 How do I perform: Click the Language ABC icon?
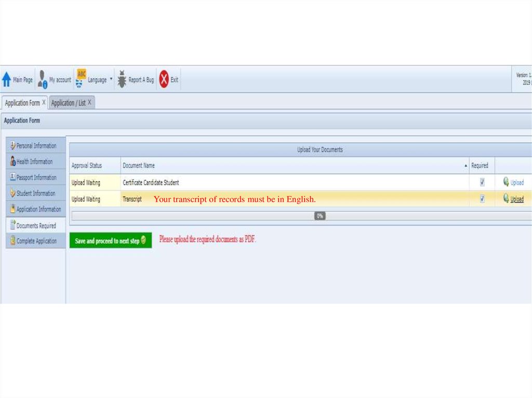(81, 79)
